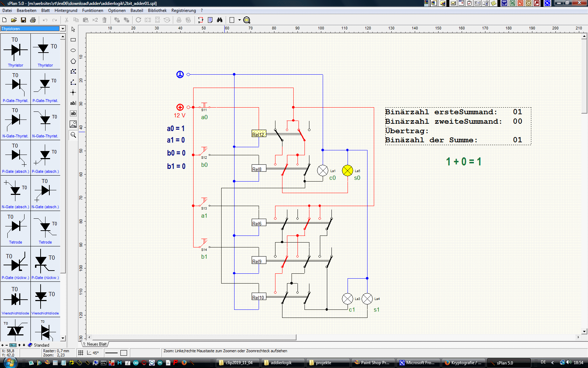Click the Unlock padlock icon
Image resolution: width=588 pixels, height=368 pixels.
coord(188,20)
